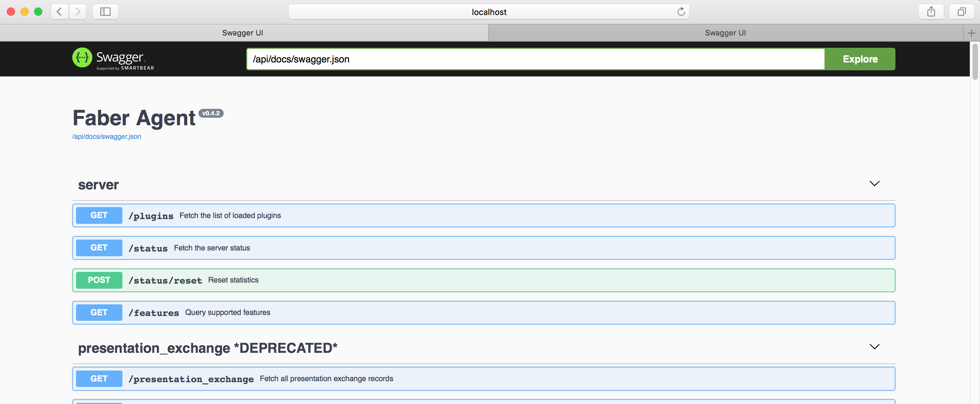Click the forward navigation arrow

78,11
